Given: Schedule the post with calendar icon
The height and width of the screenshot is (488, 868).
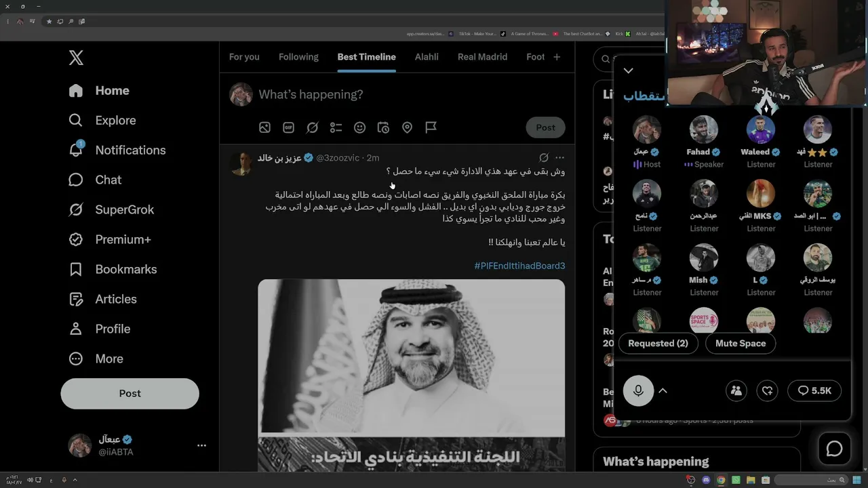Looking at the screenshot, I should coord(383,127).
